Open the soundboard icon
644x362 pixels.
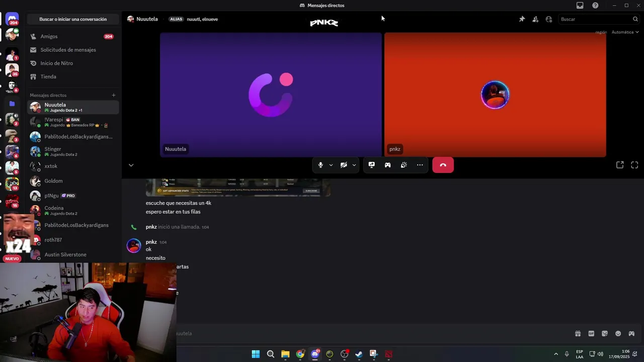point(404,165)
